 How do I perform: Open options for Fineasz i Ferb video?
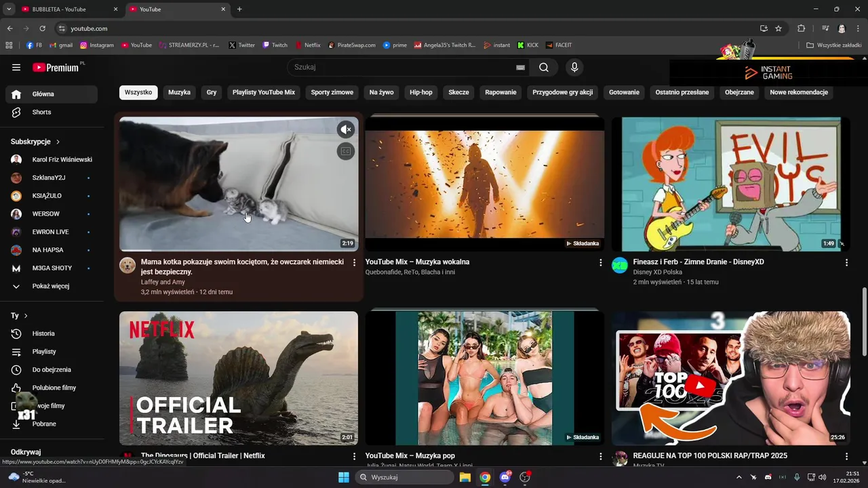(846, 262)
